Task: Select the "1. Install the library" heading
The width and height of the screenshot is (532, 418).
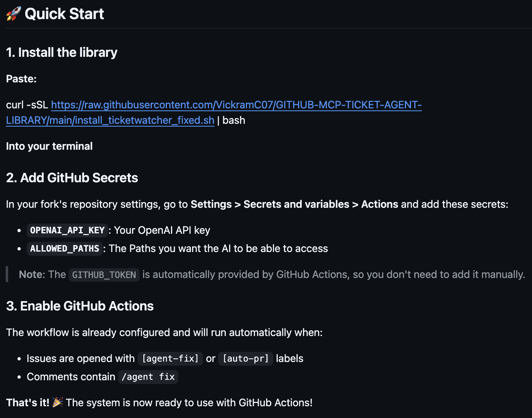Action: click(x=62, y=52)
